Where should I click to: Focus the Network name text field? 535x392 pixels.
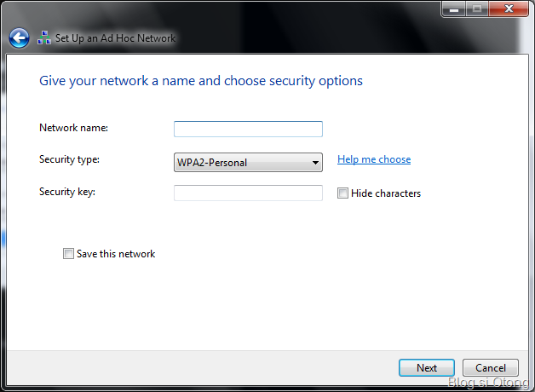[x=248, y=129]
